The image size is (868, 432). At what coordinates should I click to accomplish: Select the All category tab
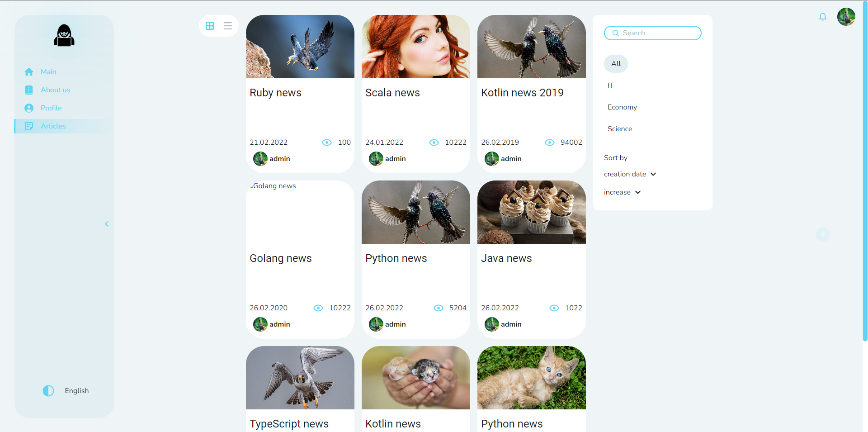[616, 64]
